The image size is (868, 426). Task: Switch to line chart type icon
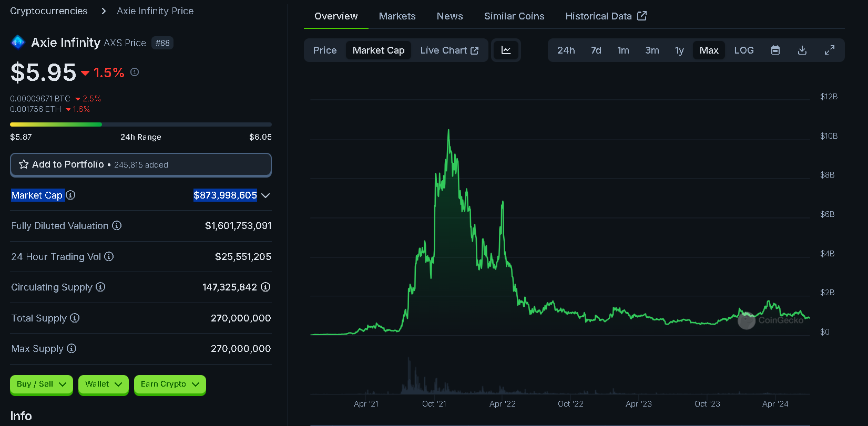tap(506, 50)
